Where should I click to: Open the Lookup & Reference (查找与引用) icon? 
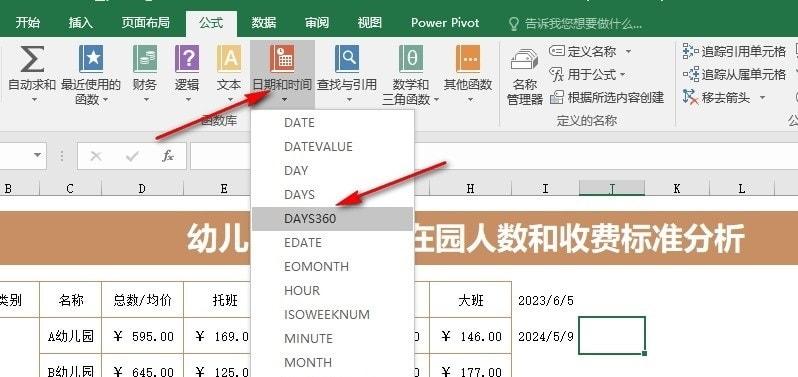[347, 59]
